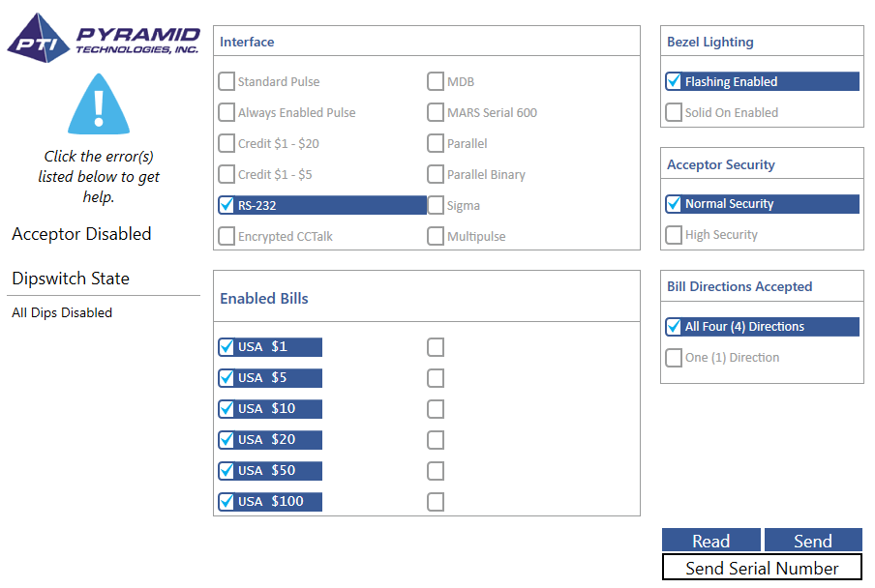The height and width of the screenshot is (588, 875).
Task: Enable Standard Pulse interface
Action: [226, 81]
